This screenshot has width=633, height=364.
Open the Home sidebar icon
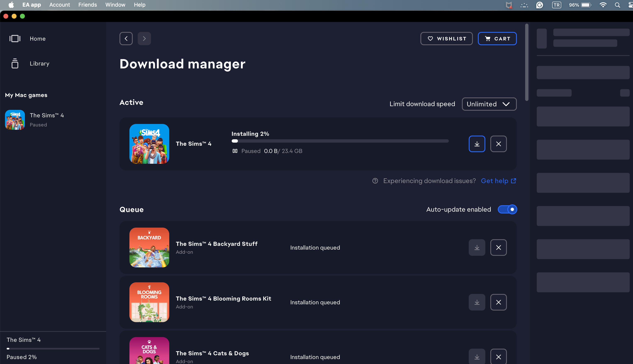pyautogui.click(x=15, y=39)
